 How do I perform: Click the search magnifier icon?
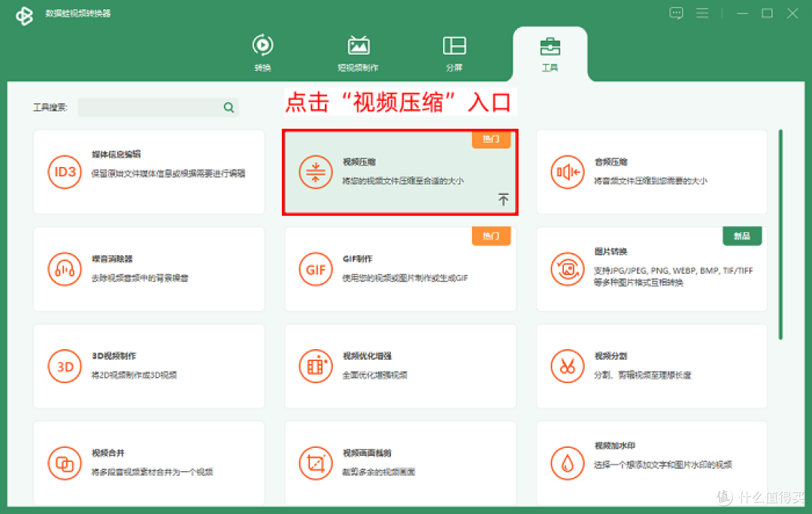pyautogui.click(x=229, y=108)
